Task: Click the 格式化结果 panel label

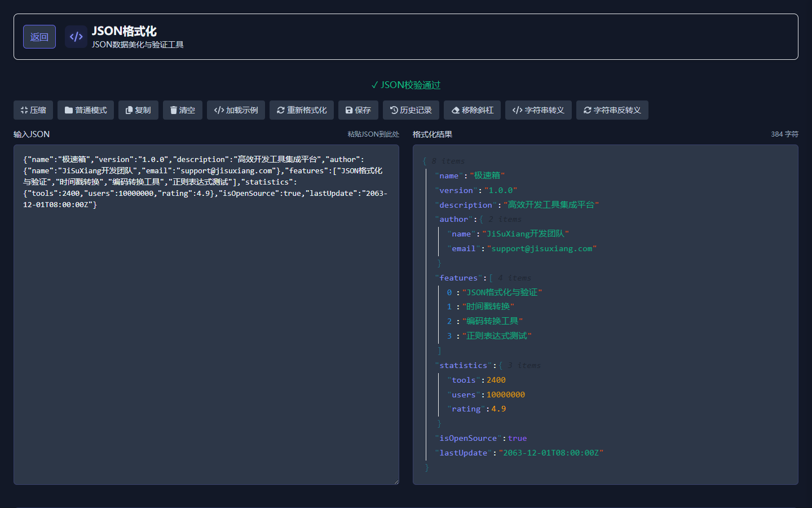Action: 433,134
